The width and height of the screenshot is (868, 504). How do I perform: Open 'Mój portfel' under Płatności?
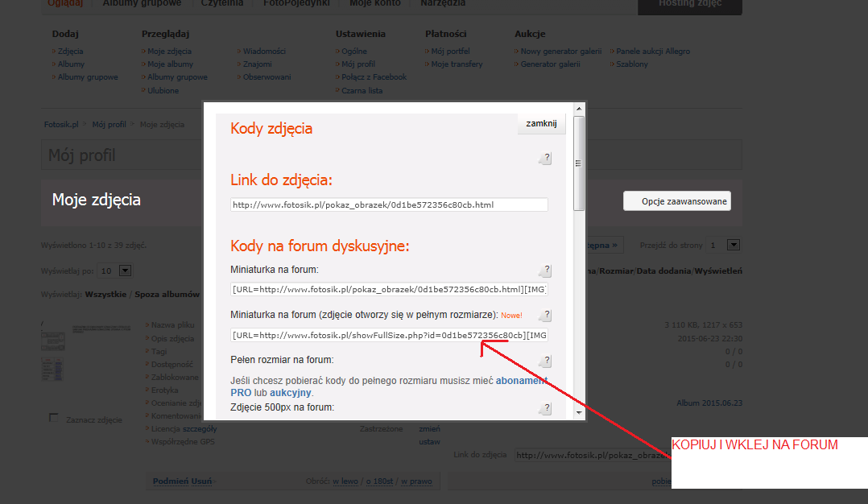tap(451, 52)
